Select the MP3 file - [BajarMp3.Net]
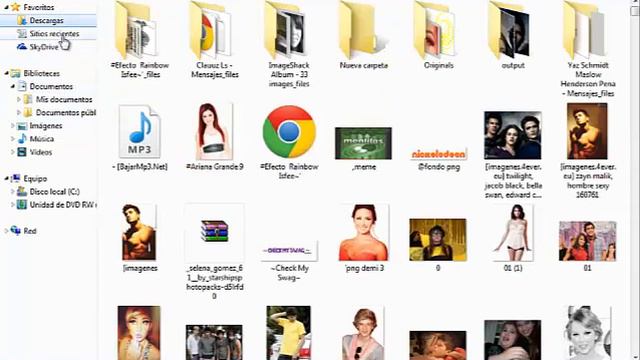Viewport: 640px width, 360px height. [140, 138]
